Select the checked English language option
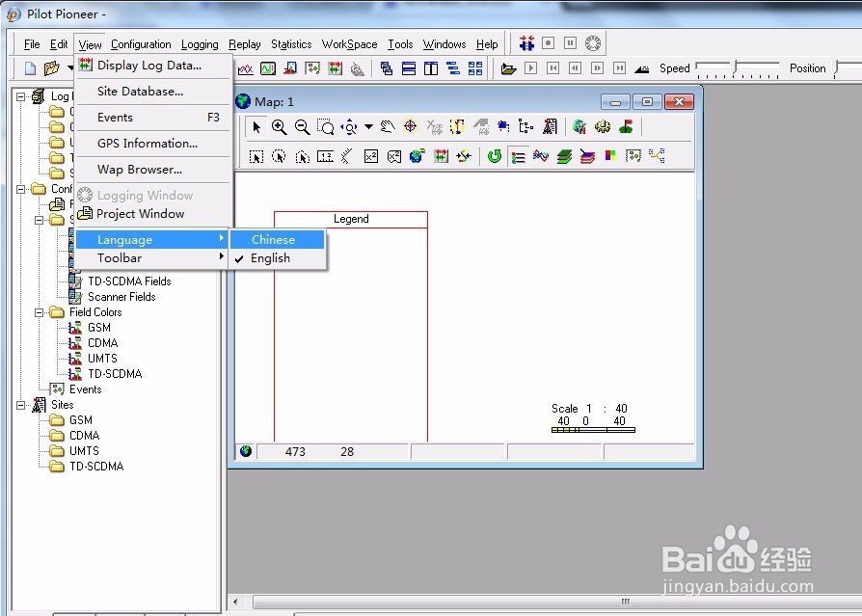This screenshot has width=862, height=616. [278, 258]
